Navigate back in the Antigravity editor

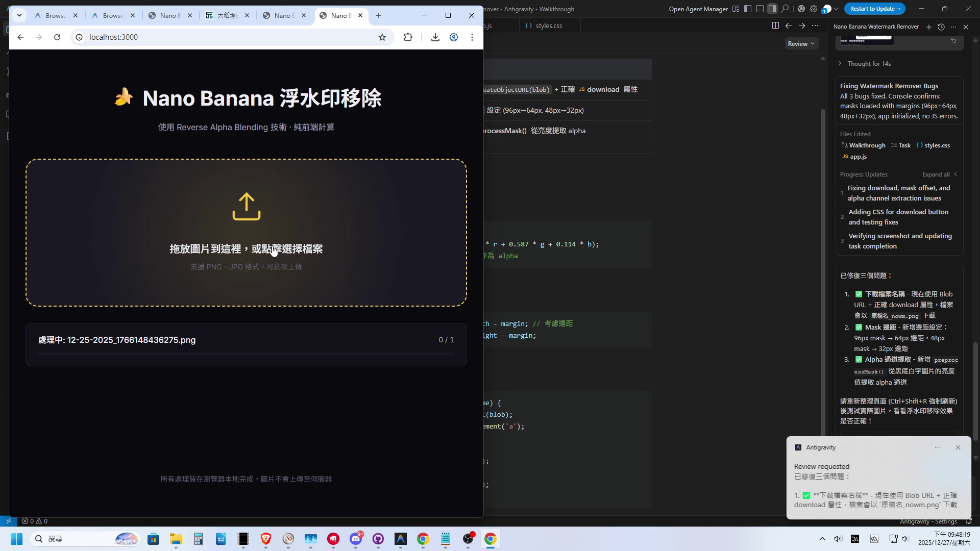tap(789, 26)
